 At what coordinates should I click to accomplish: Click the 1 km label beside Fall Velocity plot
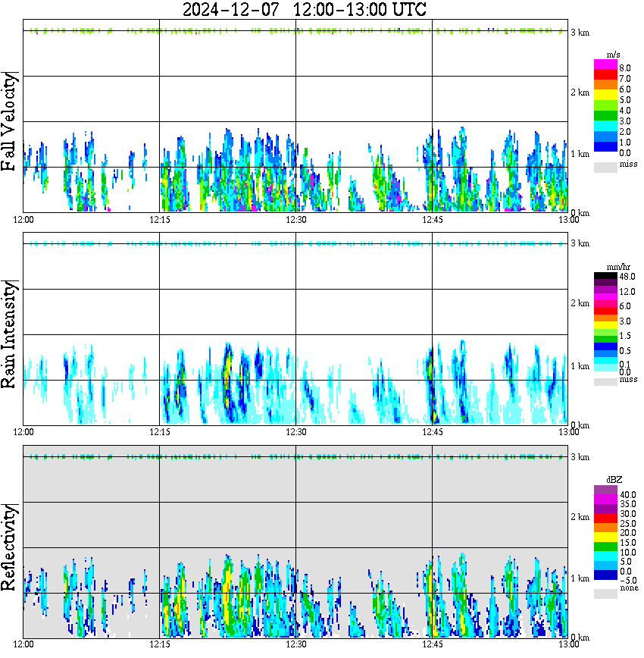click(x=580, y=154)
